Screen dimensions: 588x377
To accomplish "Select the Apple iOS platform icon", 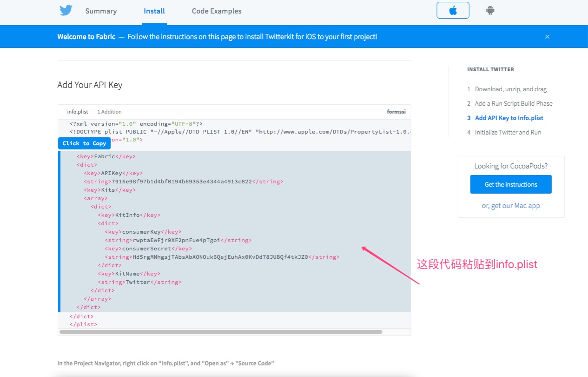I will click(x=453, y=10).
